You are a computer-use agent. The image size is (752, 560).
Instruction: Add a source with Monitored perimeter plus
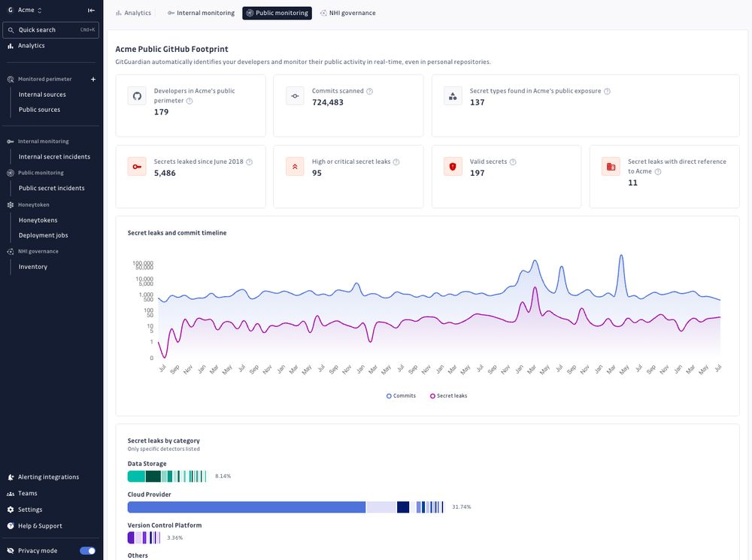(x=93, y=79)
